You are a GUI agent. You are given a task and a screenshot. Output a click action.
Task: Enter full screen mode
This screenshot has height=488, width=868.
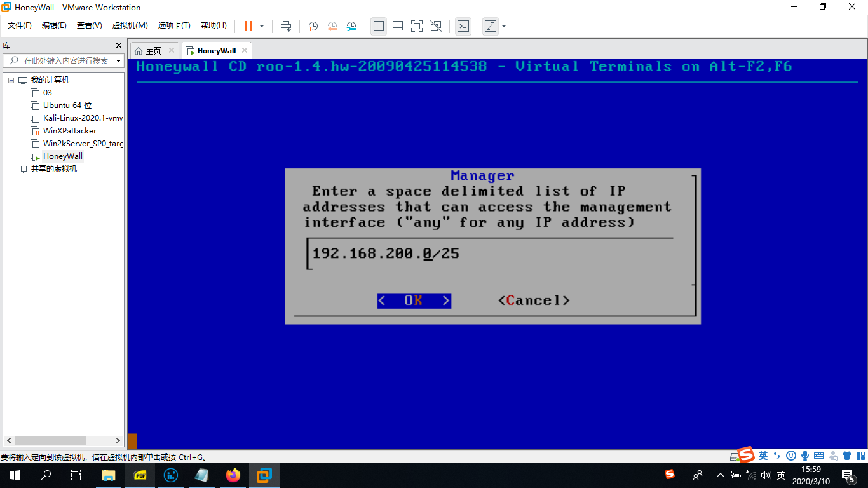[x=417, y=26]
